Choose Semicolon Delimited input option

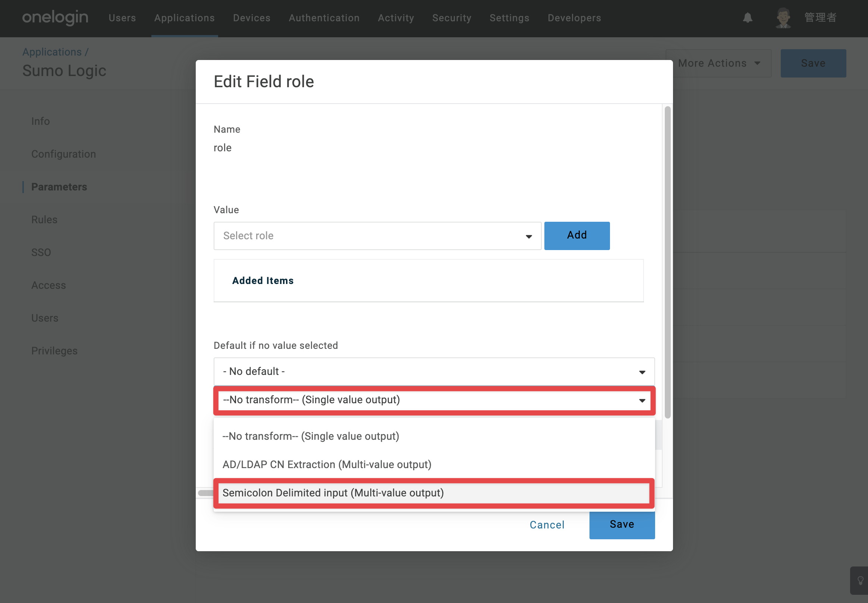click(434, 493)
